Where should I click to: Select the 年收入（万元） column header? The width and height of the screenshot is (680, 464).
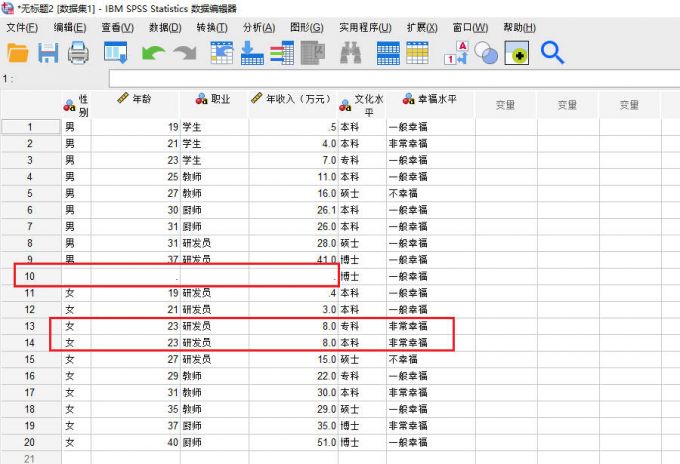coord(294,105)
